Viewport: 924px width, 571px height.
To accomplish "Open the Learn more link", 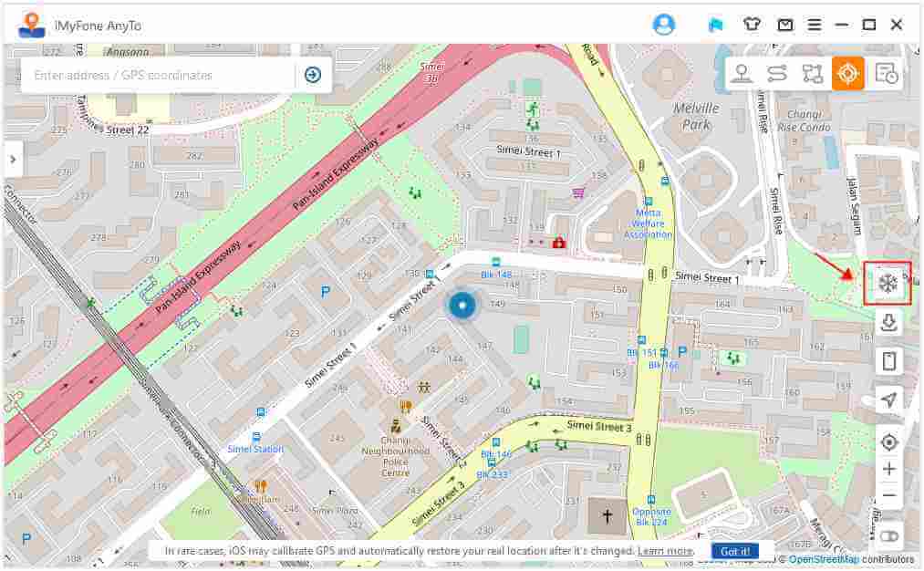I will [665, 551].
